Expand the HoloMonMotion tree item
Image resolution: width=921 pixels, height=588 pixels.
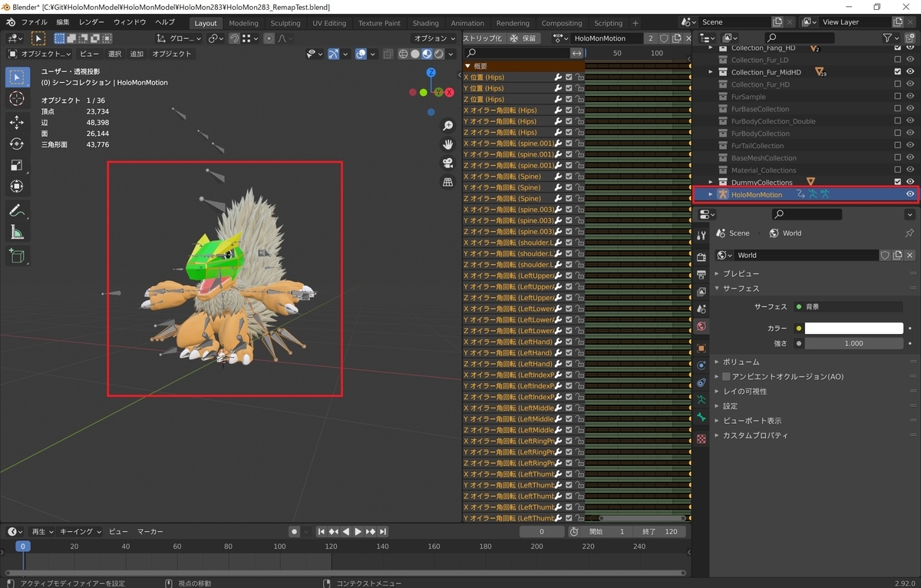[x=711, y=194]
